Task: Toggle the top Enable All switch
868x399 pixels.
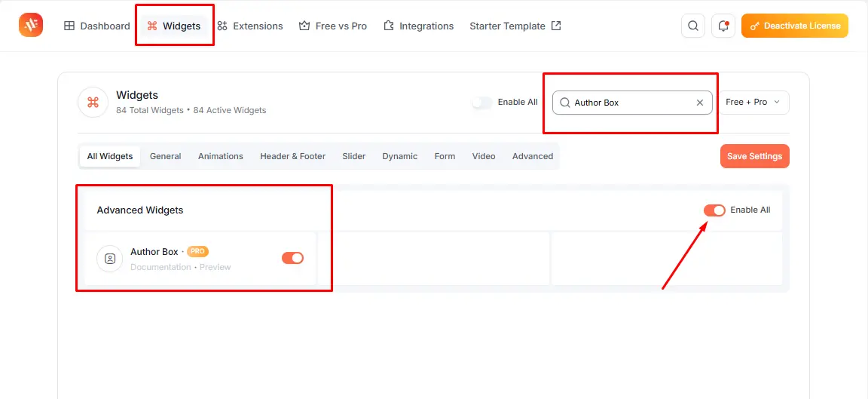Action: [x=482, y=103]
